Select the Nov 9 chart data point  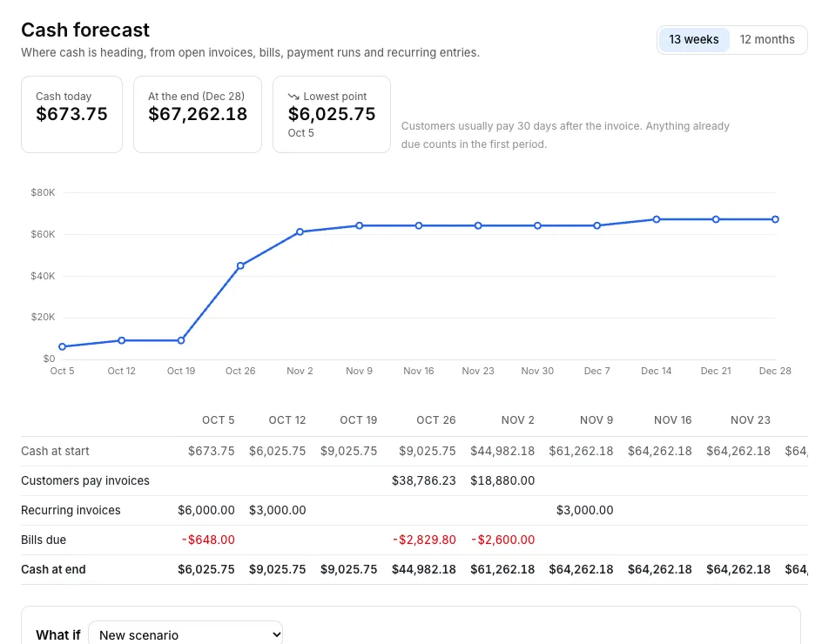pyautogui.click(x=360, y=225)
